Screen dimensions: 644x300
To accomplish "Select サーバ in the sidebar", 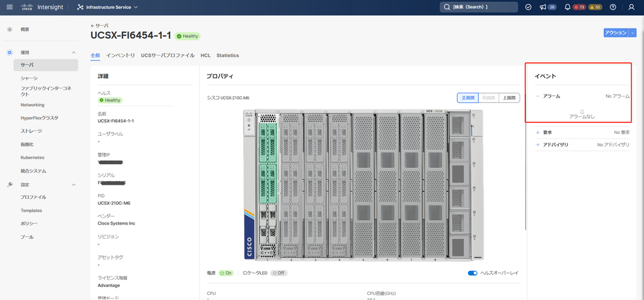I will (x=46, y=65).
